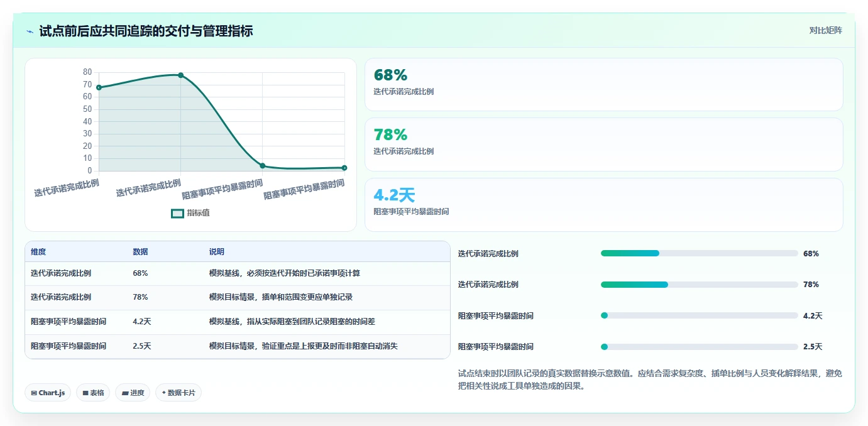Click the y-axis tick label 0
This screenshot has height=426, width=868.
(x=90, y=170)
